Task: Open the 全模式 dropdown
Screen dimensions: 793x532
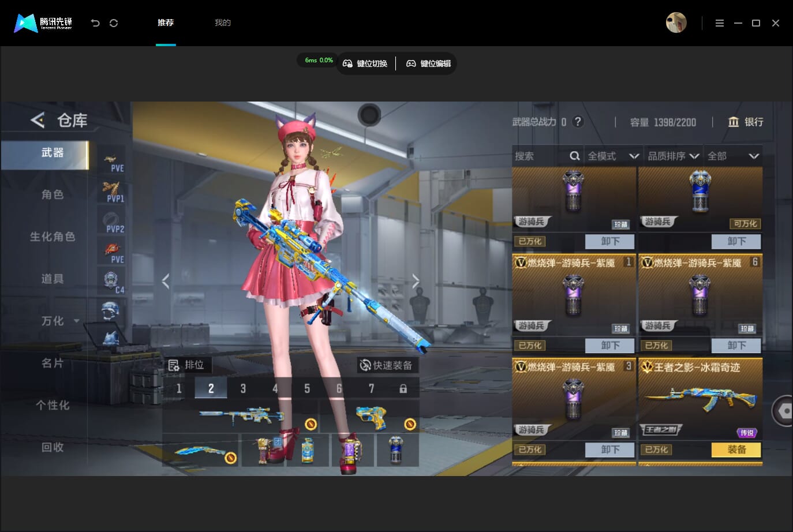Action: tap(613, 156)
